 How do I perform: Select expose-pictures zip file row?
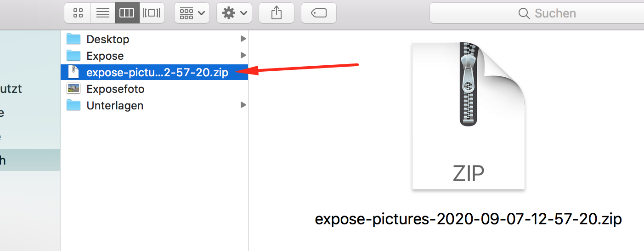tap(154, 72)
